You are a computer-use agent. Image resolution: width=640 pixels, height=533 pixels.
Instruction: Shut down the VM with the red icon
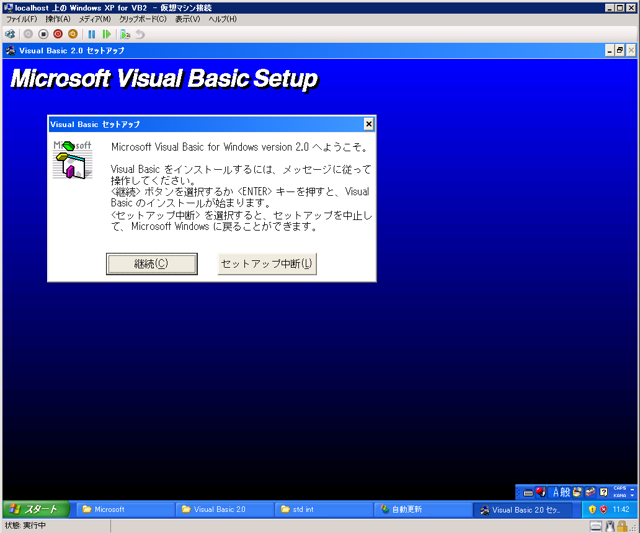(x=58, y=34)
